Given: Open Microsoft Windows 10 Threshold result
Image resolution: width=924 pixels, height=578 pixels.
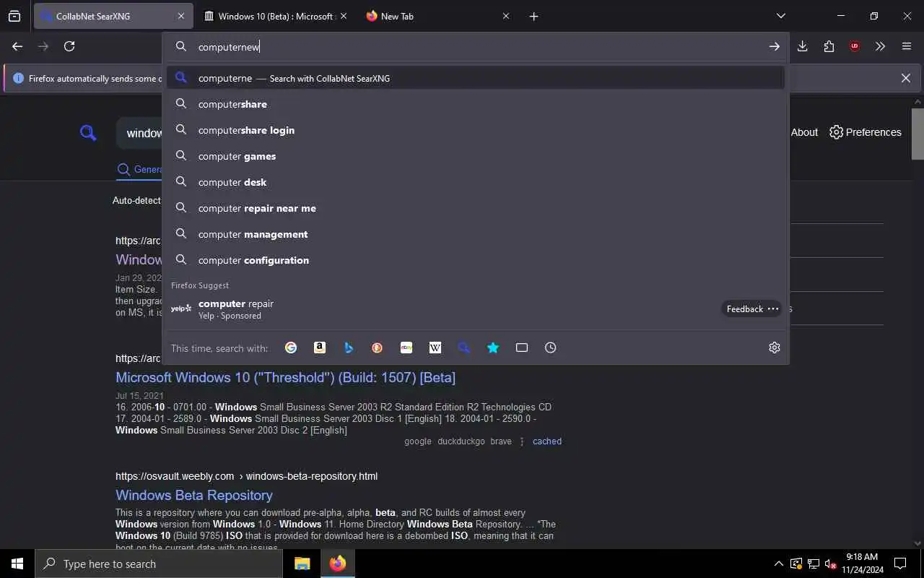Looking at the screenshot, I should [x=285, y=377].
